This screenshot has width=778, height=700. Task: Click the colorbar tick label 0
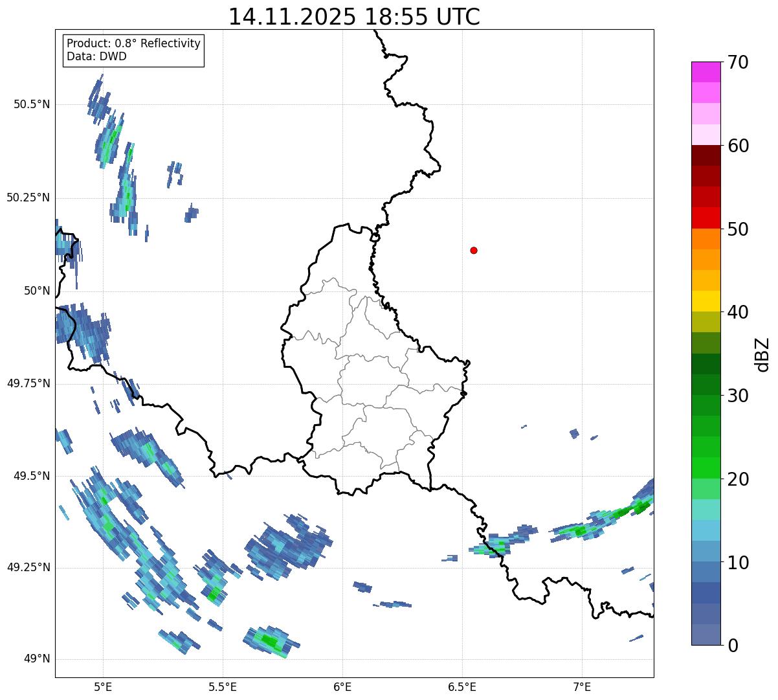point(733,646)
